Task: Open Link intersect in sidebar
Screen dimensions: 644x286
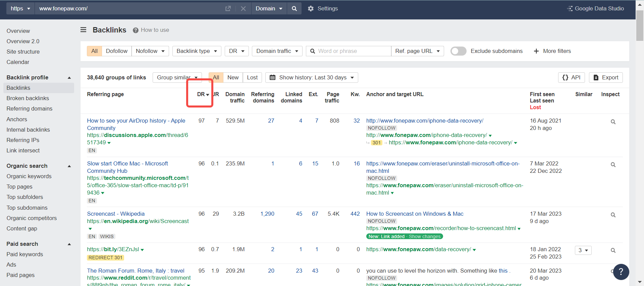Action: tap(23, 150)
